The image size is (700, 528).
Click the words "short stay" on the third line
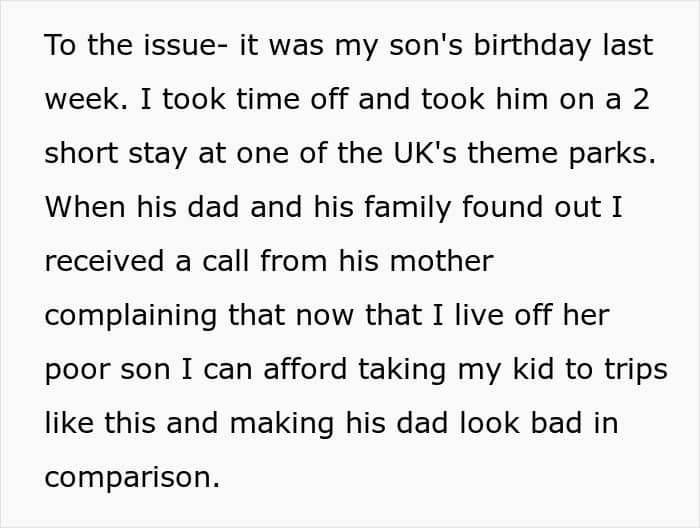pyautogui.click(x=116, y=154)
